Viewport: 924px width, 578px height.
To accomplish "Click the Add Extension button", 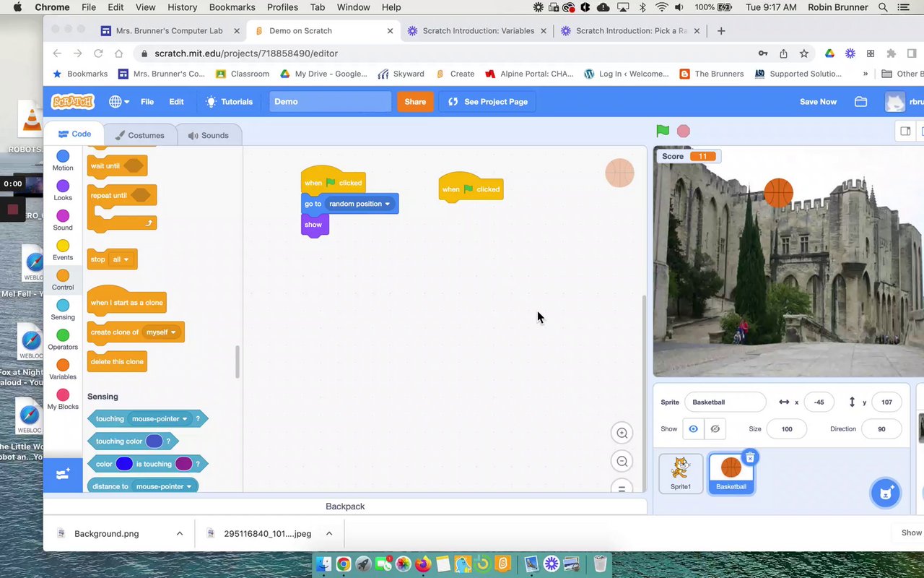I will 63,474.
